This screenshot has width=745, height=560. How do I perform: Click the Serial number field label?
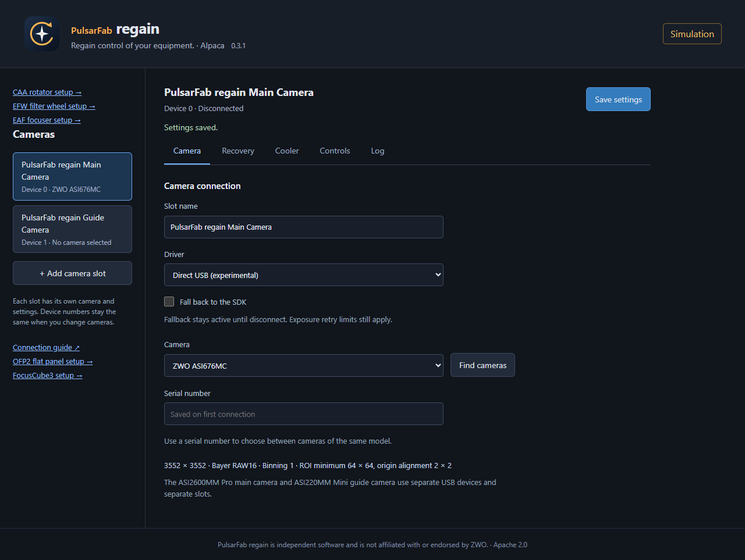click(x=187, y=393)
